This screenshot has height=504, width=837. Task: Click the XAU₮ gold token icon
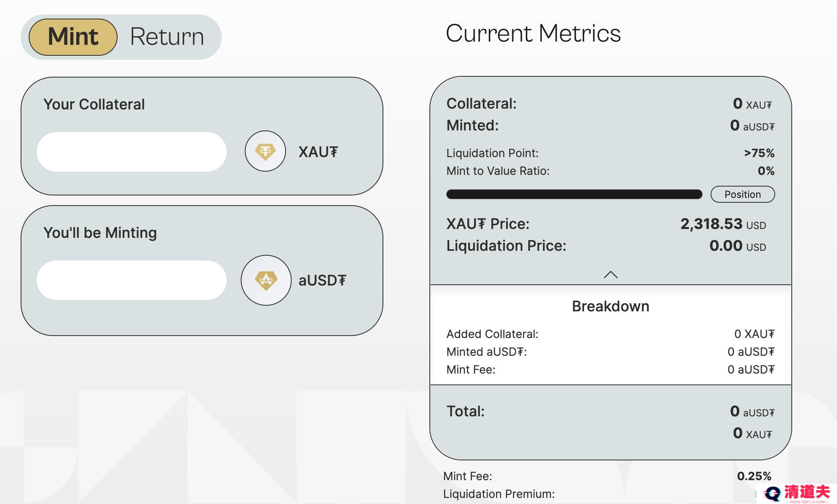point(265,151)
